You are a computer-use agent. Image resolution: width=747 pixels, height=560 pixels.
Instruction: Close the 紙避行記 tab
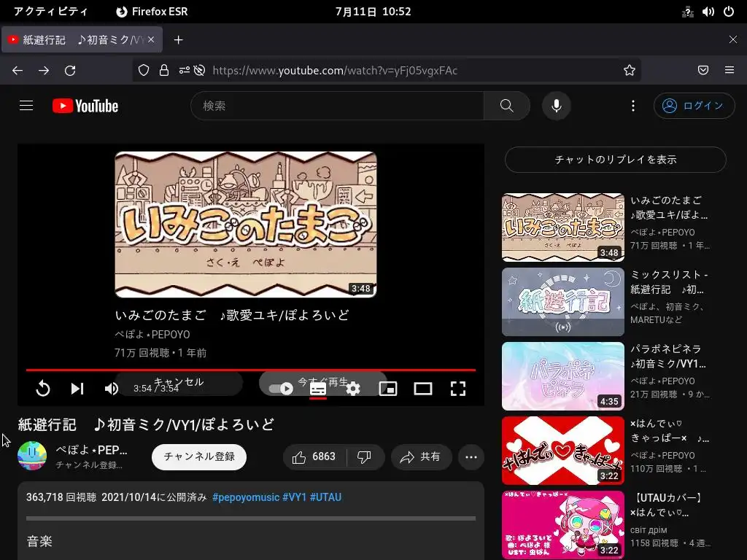pos(151,39)
